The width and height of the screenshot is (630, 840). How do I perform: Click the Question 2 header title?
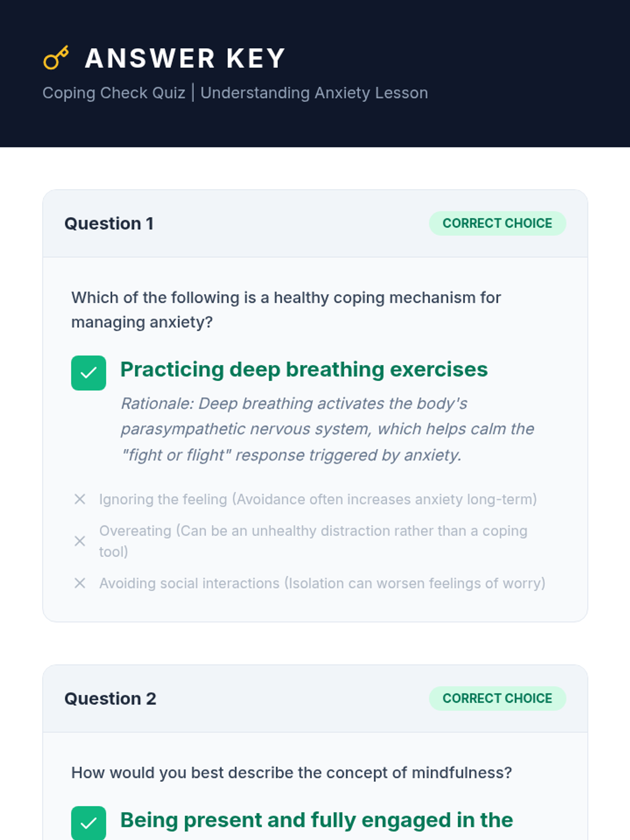pyautogui.click(x=110, y=699)
